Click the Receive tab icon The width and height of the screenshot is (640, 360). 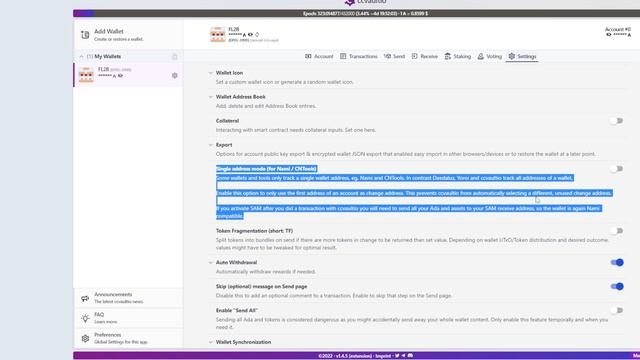coord(414,56)
